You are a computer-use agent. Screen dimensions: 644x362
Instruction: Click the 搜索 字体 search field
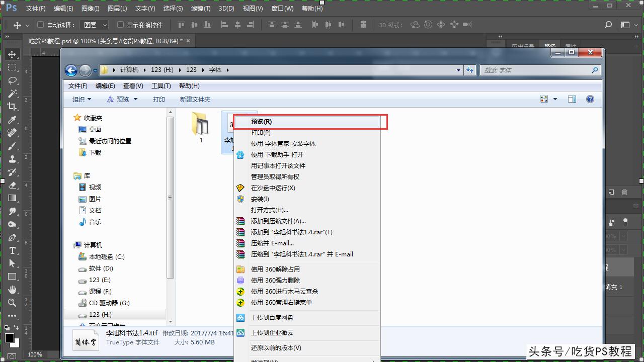coord(540,70)
